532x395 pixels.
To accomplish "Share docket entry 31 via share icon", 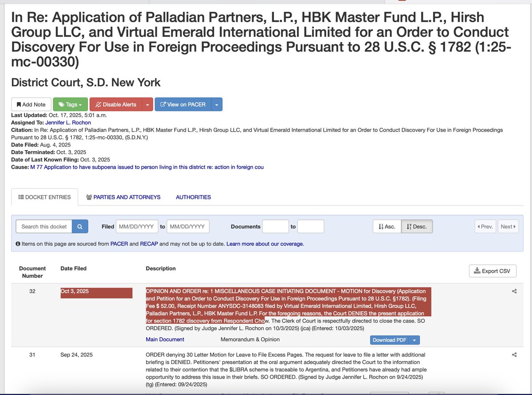I will click(514, 355).
